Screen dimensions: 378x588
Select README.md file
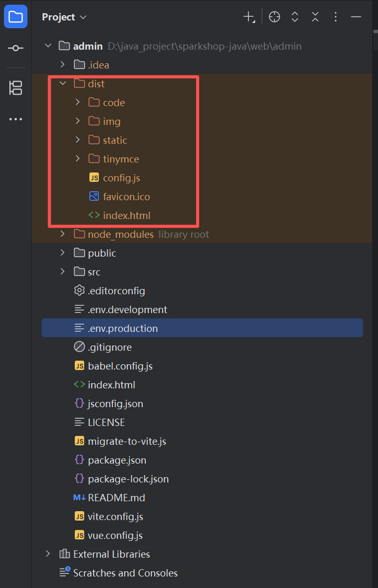tap(116, 498)
